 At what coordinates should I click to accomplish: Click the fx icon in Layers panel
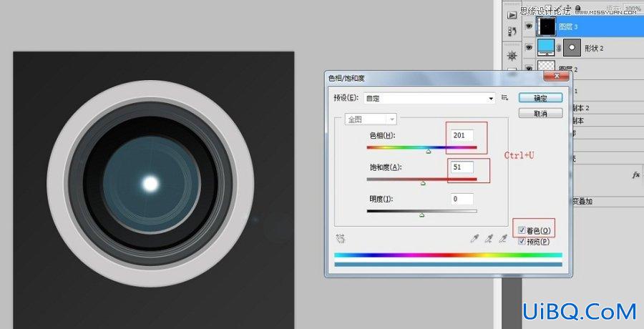pyautogui.click(x=636, y=175)
